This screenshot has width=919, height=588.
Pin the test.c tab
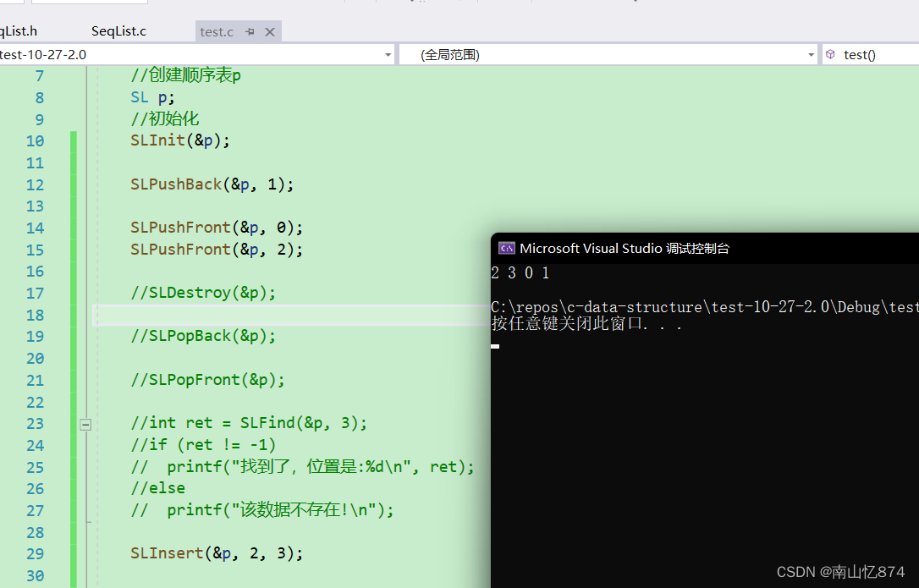pos(250,31)
